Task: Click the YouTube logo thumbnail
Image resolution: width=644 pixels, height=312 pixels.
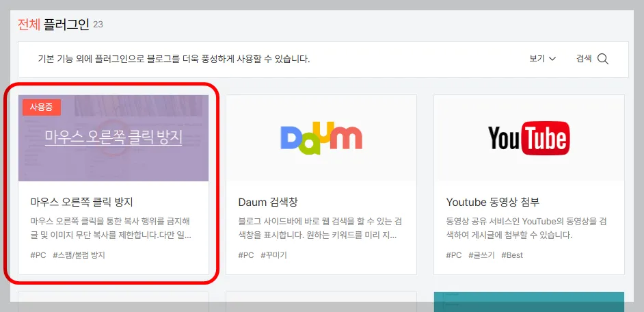Action: [x=529, y=138]
